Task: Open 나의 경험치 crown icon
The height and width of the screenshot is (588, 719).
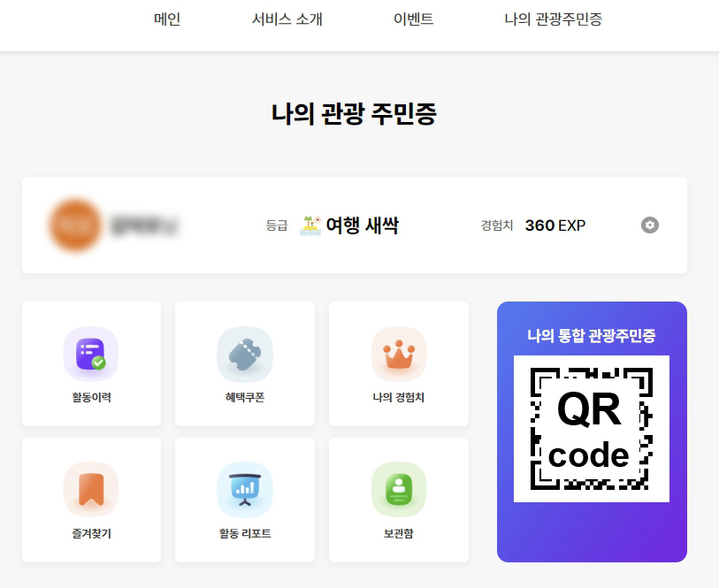Action: pos(399,352)
